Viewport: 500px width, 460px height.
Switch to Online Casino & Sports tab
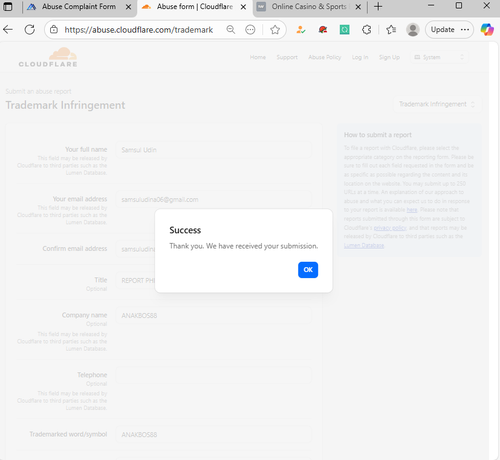[x=309, y=7]
